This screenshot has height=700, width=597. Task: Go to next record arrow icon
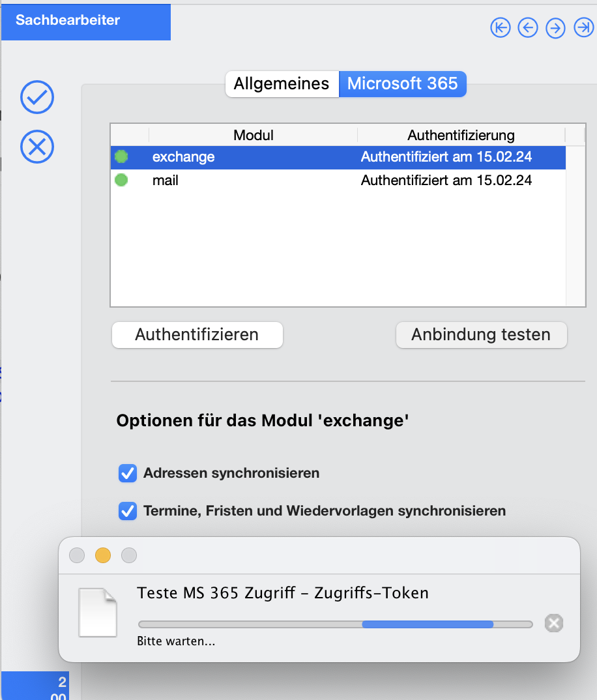click(x=555, y=28)
